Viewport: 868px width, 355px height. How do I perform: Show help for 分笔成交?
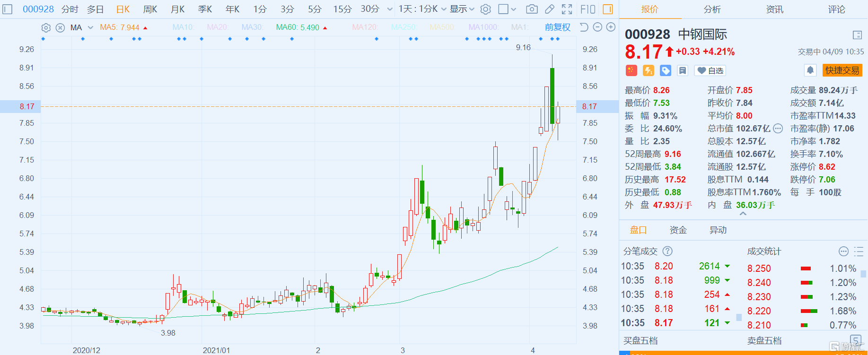pos(667,251)
